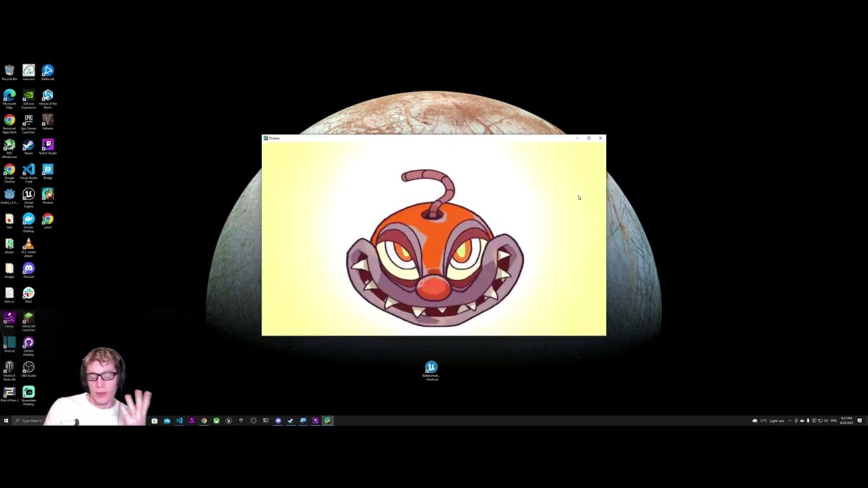868x488 pixels.
Task: Select the Minecraft Launcher shortcut
Action: [28, 322]
